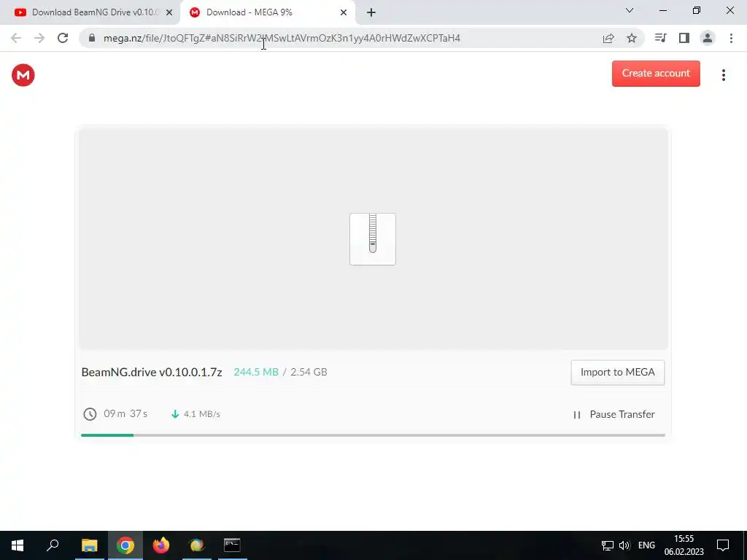Click the volume speaker tray icon
747x560 pixels.
click(624, 545)
